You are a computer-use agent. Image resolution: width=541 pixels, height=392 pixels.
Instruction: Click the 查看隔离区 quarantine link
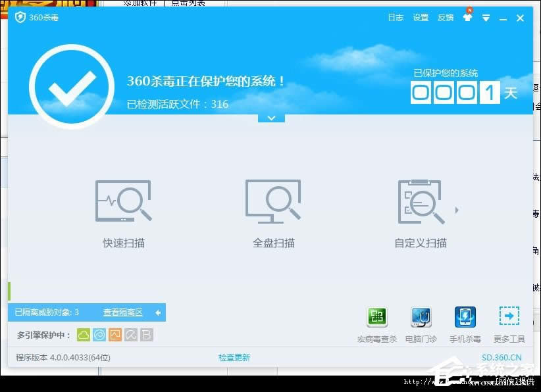(122, 312)
